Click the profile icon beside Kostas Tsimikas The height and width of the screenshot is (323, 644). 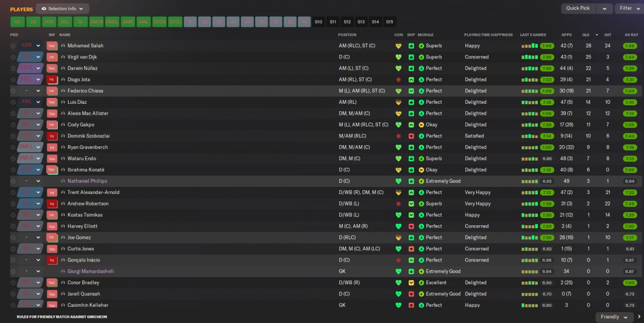[x=63, y=215]
